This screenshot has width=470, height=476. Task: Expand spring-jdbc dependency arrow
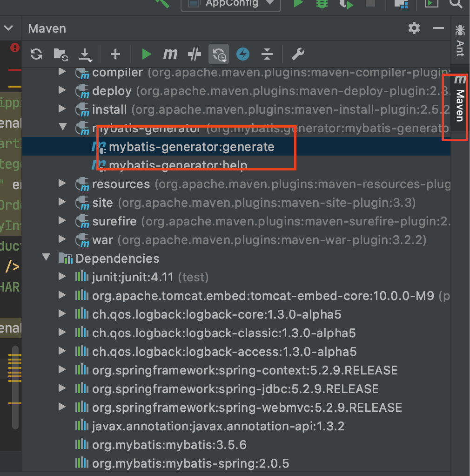62,388
